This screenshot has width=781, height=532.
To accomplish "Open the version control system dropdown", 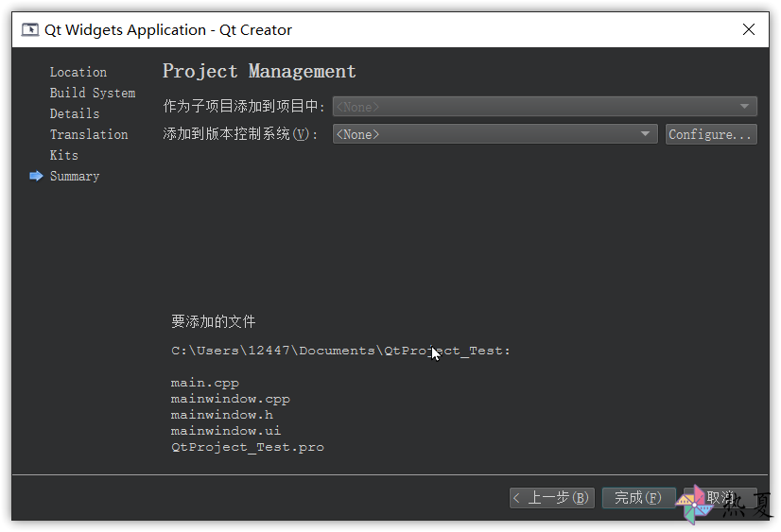I will [495, 134].
